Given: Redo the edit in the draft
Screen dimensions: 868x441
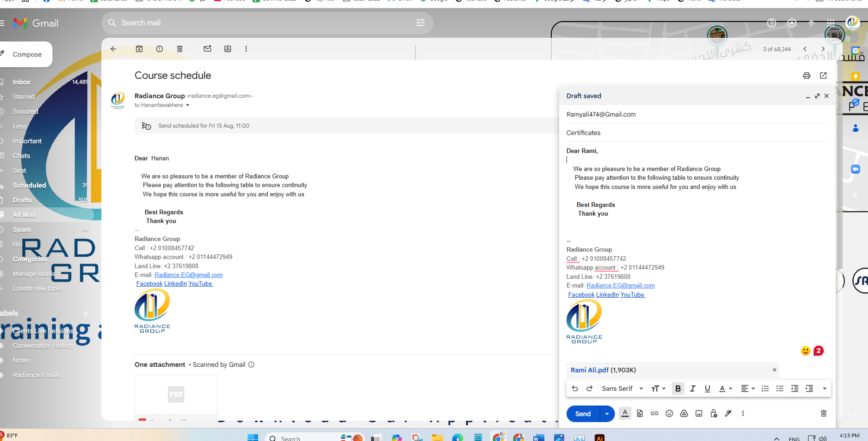Looking at the screenshot, I should click(590, 388).
